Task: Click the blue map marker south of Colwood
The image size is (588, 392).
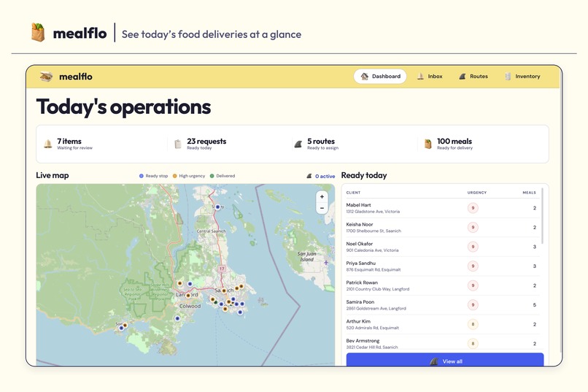Action: coord(177,318)
